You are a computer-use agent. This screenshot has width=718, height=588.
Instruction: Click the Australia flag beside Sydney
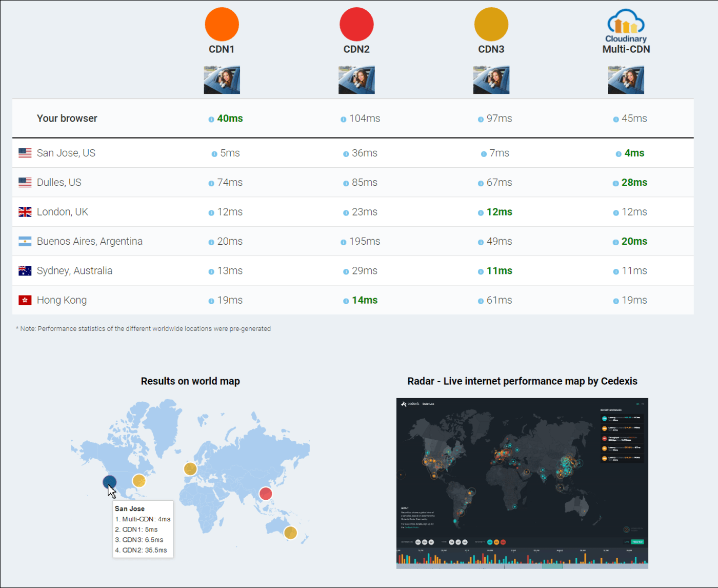pyautogui.click(x=25, y=271)
